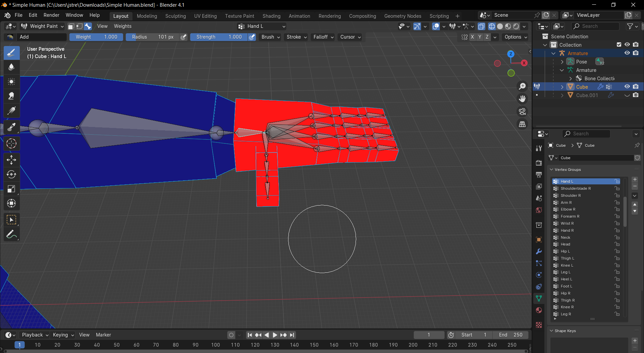Adjust the brush Weight slider
The image size is (644, 353).
(x=96, y=37)
